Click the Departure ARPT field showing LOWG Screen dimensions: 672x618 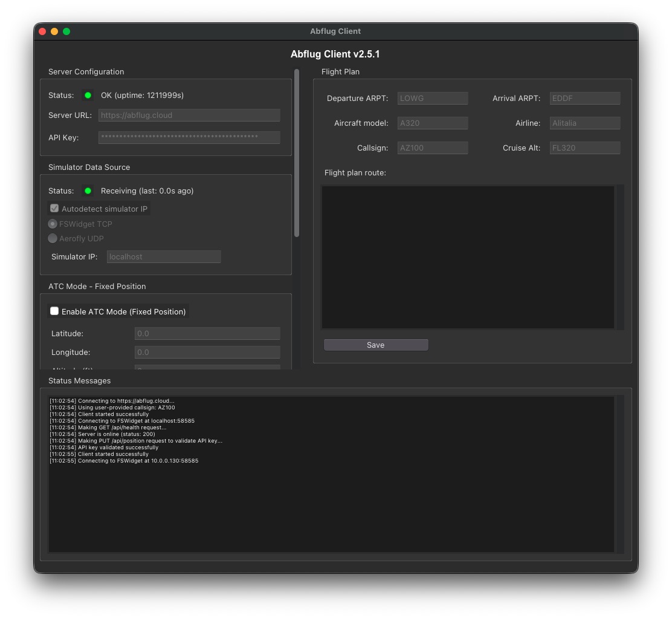[x=432, y=98]
